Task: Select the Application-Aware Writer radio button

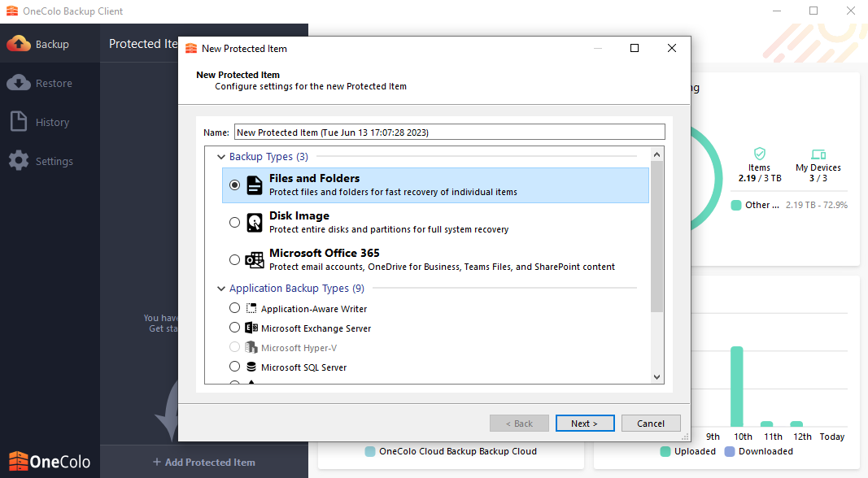Action: coord(235,307)
